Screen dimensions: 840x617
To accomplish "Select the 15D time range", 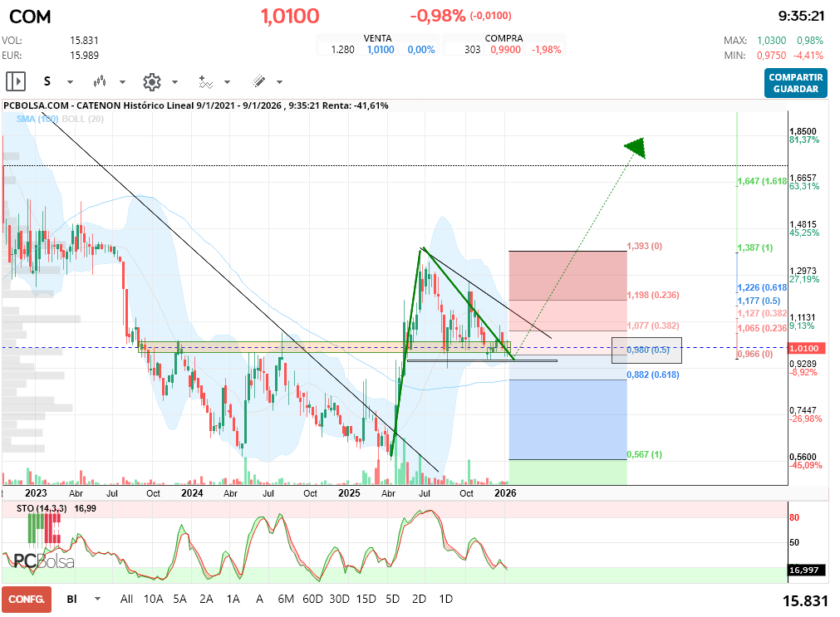I will tap(366, 599).
